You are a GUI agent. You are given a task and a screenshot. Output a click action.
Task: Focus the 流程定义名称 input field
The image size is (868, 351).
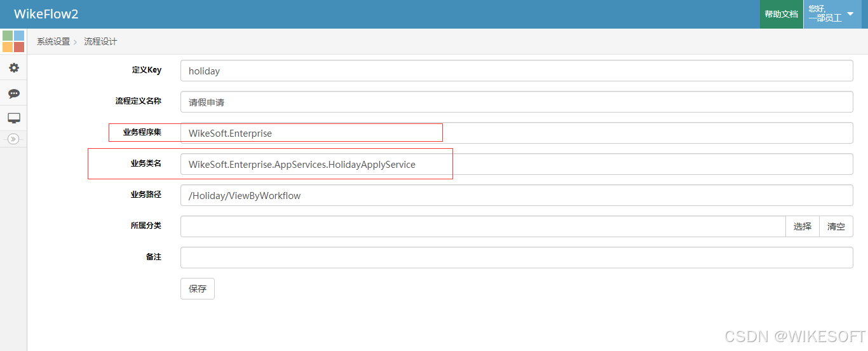(517, 102)
